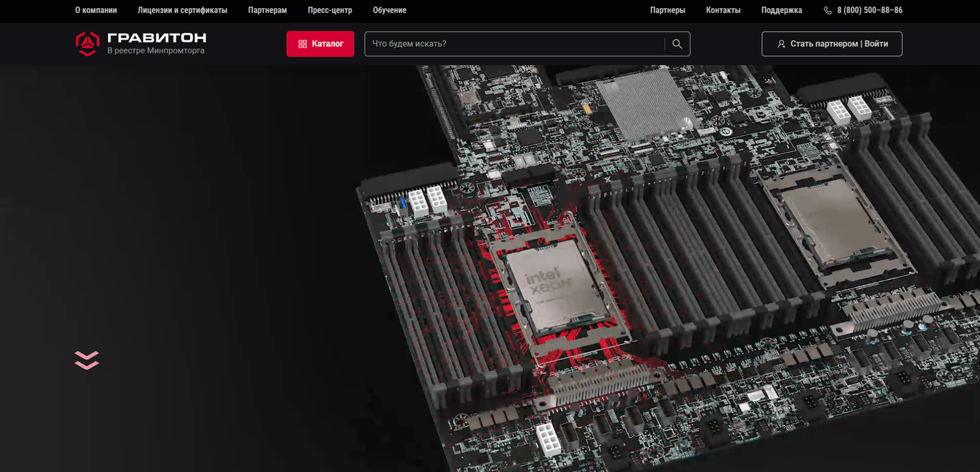Screen dimensions: 980x472
Task: Open Контакты link
Action: click(723, 10)
